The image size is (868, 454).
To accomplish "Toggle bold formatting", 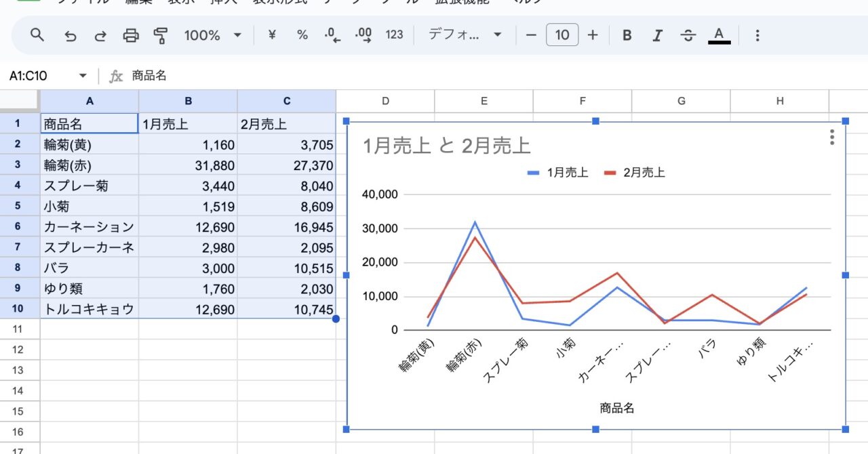I will [627, 35].
